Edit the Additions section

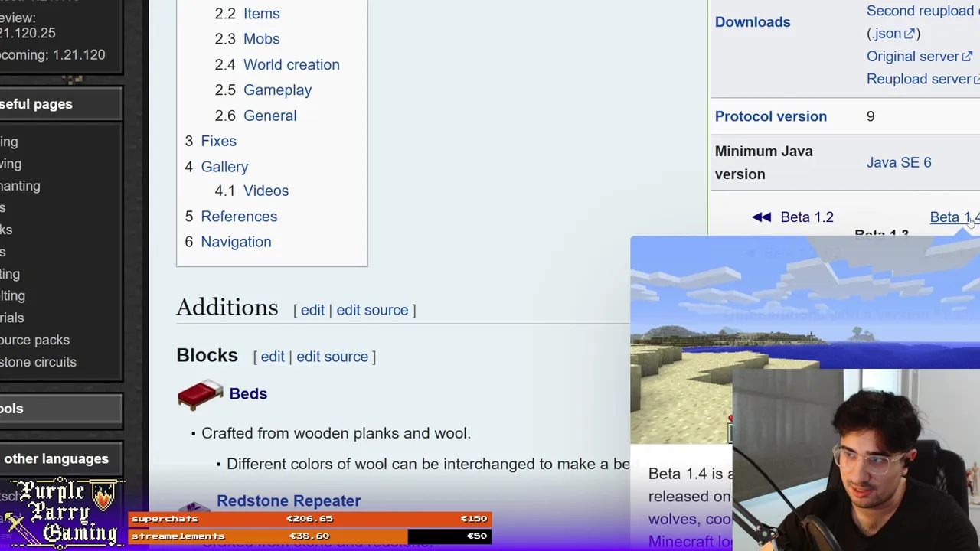pyautogui.click(x=312, y=310)
